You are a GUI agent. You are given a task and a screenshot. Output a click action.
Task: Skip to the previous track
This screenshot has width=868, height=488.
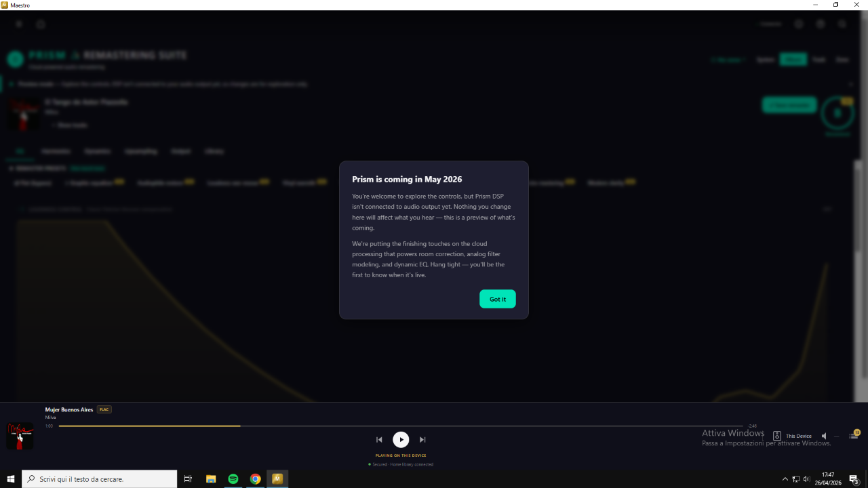(x=379, y=439)
